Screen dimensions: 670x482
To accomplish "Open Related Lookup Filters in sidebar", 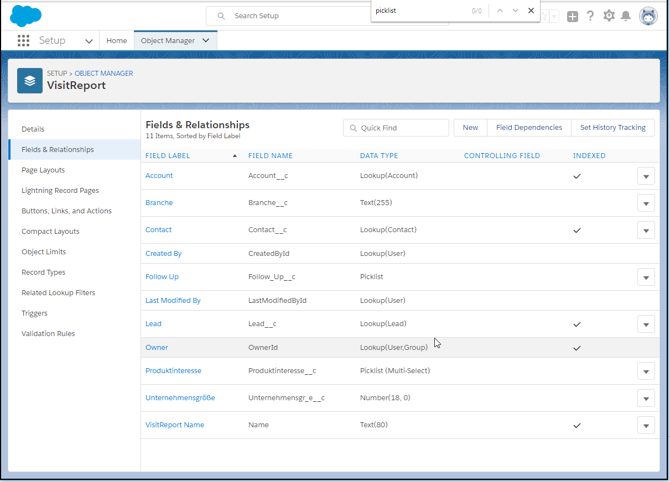I will pos(59,293).
